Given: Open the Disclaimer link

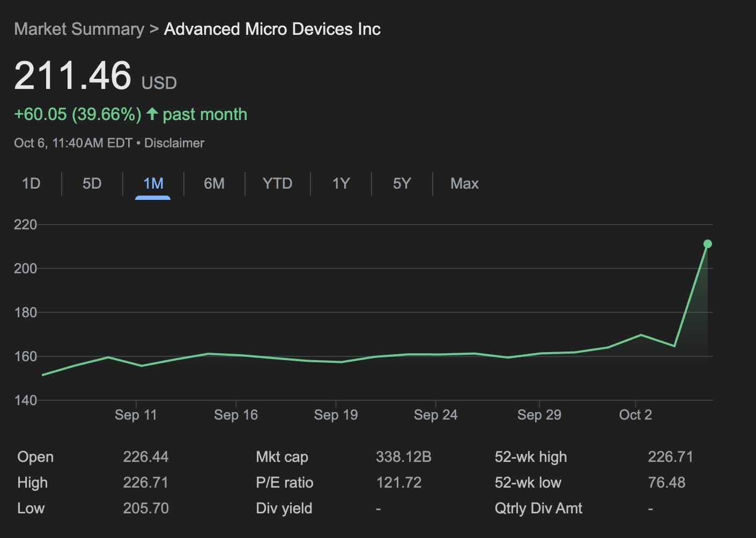Looking at the screenshot, I should [174, 143].
